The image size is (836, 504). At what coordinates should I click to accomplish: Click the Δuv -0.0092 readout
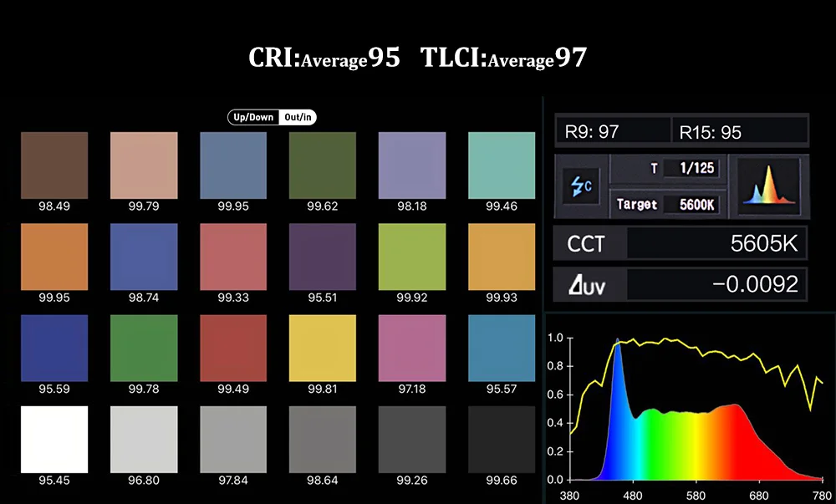point(681,284)
